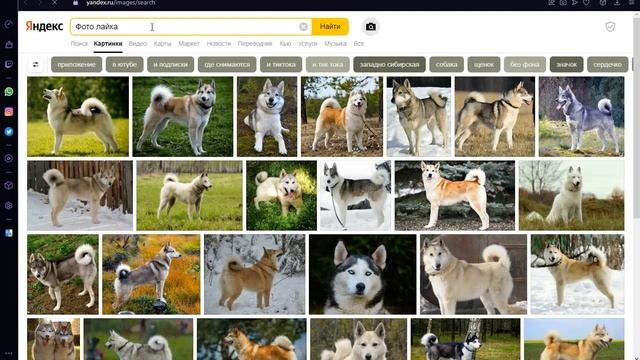Image resolution: width=640 pixels, height=360 pixels.
Task: Click the yandex.ru address bar URL
Action: coord(121,2)
